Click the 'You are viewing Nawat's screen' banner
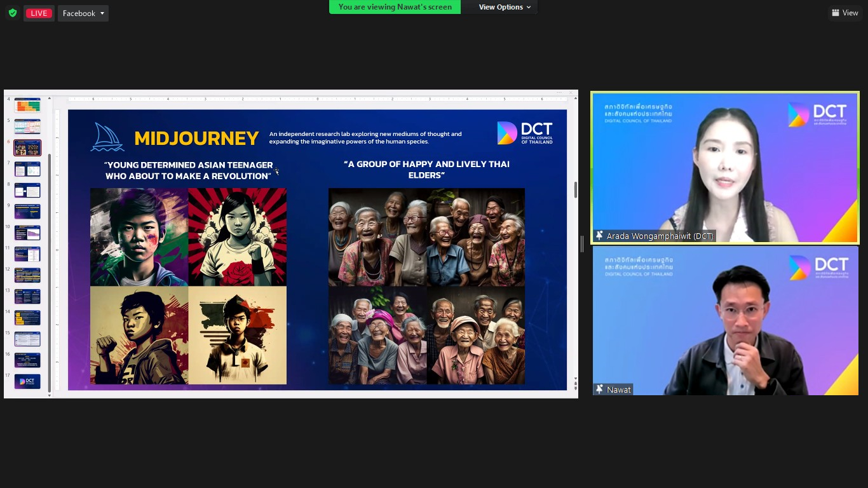Image resolution: width=868 pixels, height=488 pixels. [x=395, y=7]
